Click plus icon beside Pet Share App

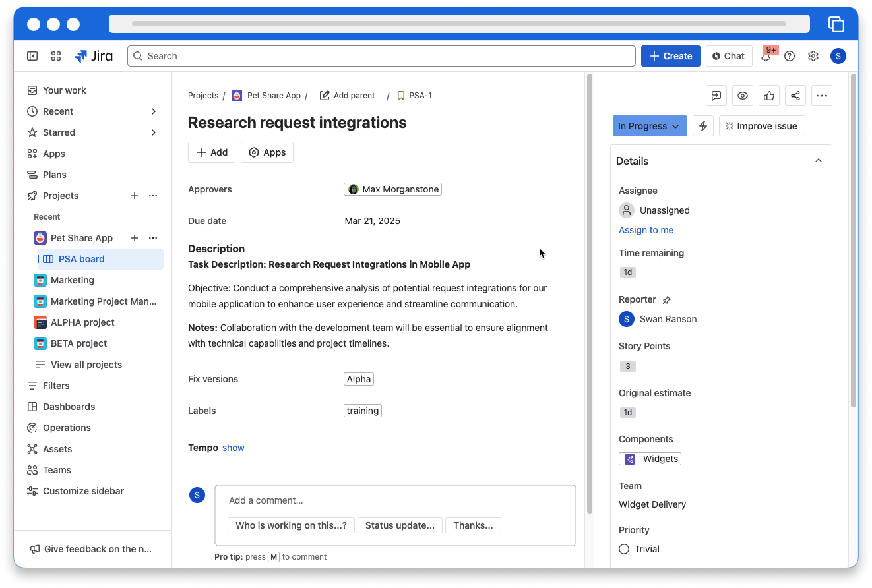coord(135,238)
